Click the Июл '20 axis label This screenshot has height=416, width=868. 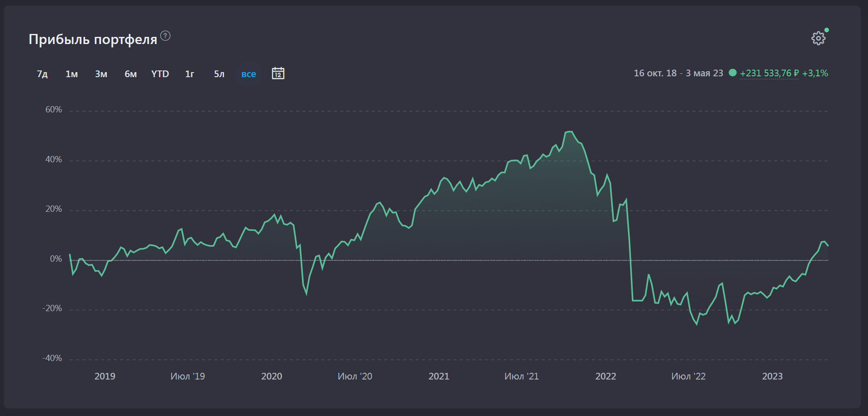pyautogui.click(x=355, y=376)
